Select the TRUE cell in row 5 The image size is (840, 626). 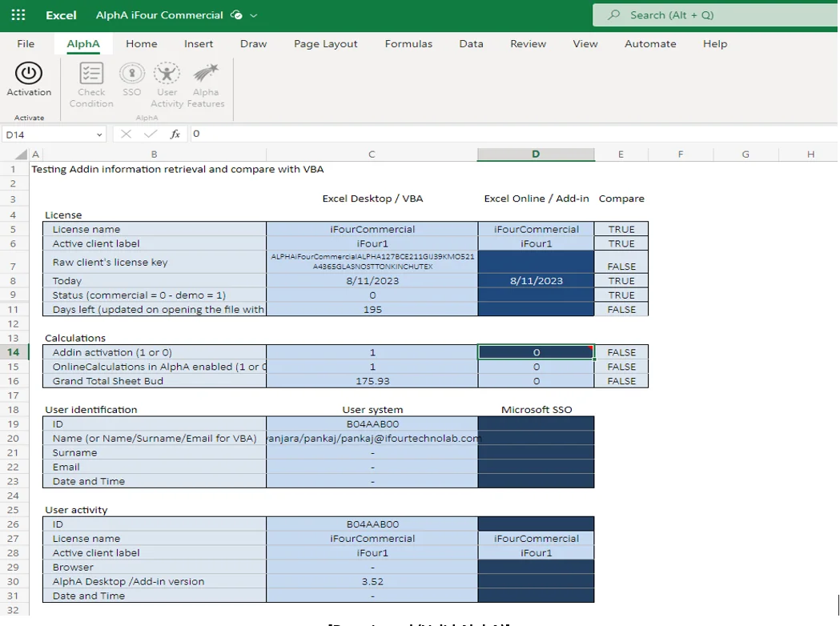pyautogui.click(x=621, y=229)
